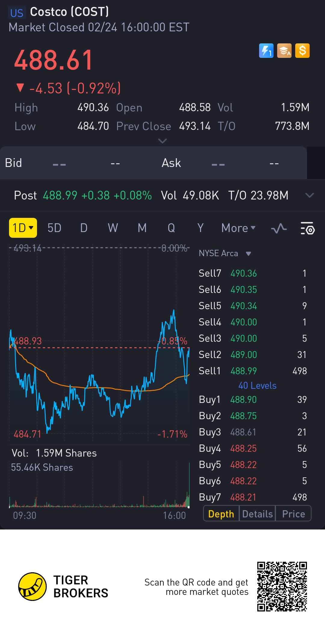This screenshot has height=644, width=325.
Task: Tap the Buy6 488.22 row
Action: pos(253,481)
